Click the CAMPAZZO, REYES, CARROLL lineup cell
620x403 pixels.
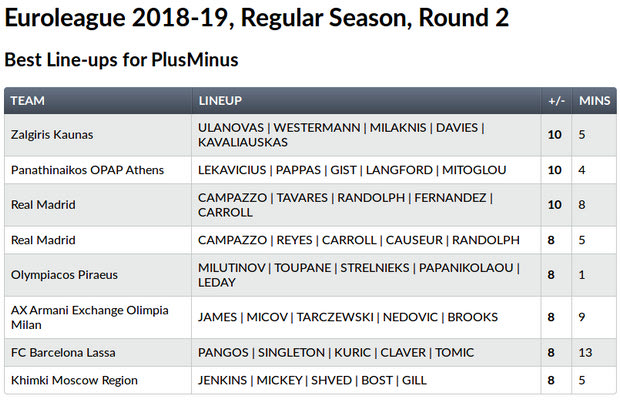click(359, 240)
